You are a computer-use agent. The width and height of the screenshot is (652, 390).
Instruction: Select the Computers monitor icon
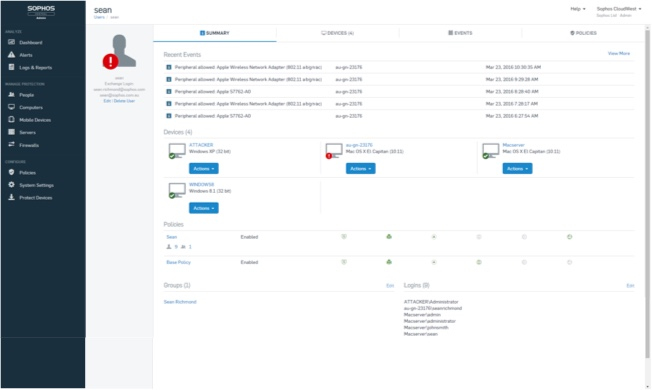coord(11,107)
